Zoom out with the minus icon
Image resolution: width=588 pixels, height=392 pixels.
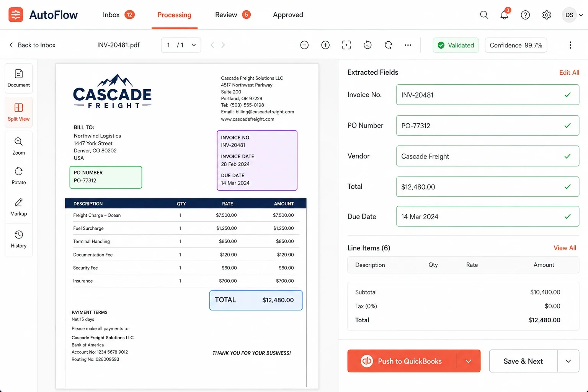(304, 45)
